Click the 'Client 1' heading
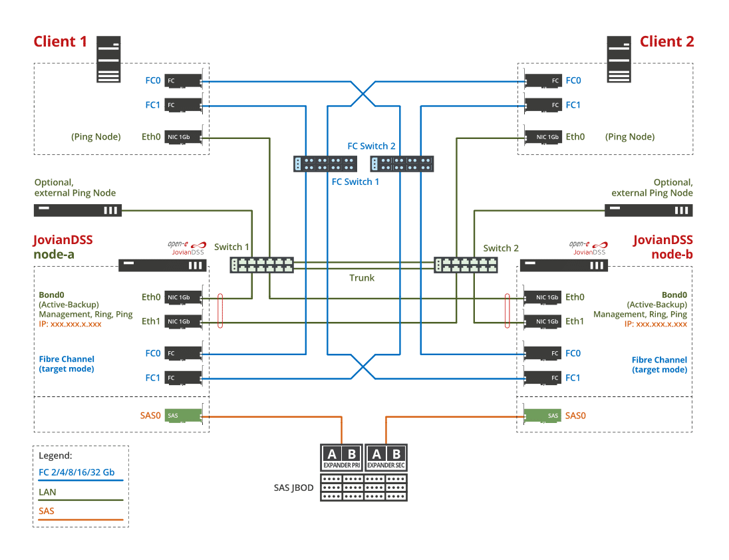 61,42
